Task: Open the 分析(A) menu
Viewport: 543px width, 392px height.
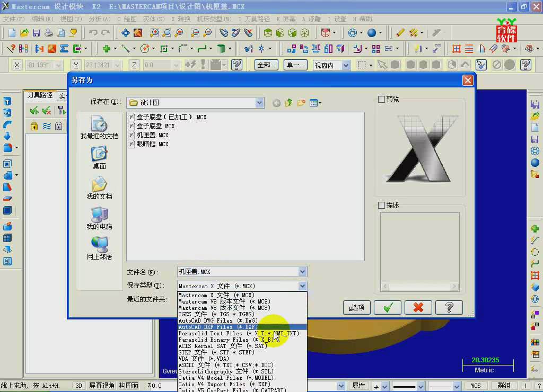Action: coord(99,19)
